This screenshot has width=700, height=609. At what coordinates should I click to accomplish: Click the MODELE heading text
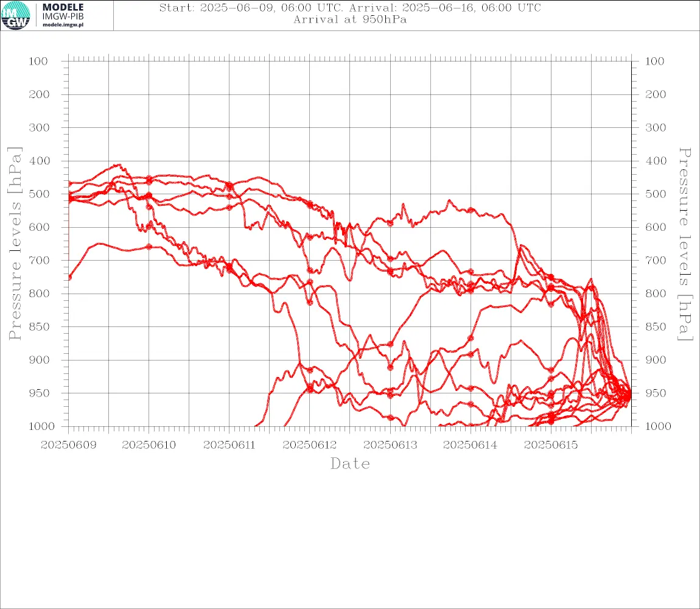click(63, 7)
